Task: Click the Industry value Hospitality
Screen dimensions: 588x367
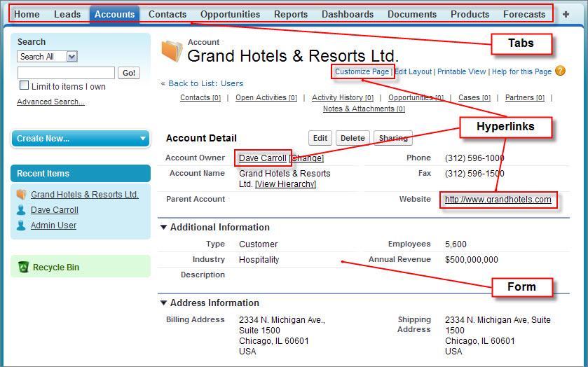Action: point(259,259)
